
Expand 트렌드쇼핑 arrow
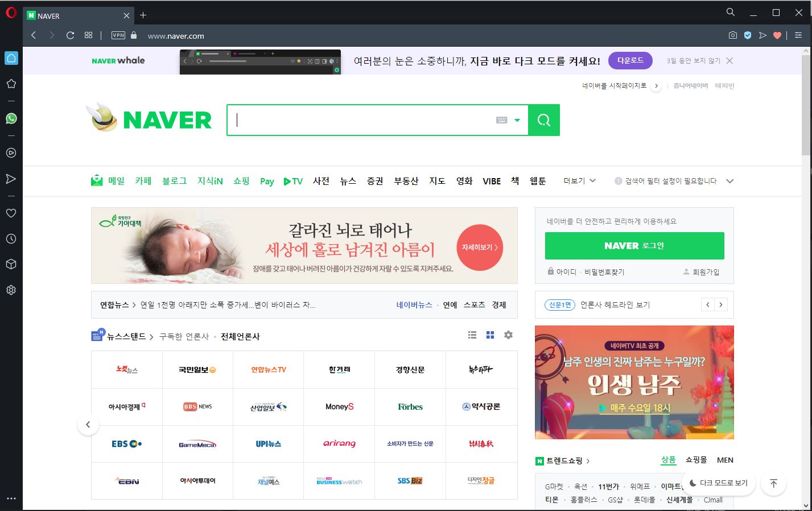[x=588, y=461]
